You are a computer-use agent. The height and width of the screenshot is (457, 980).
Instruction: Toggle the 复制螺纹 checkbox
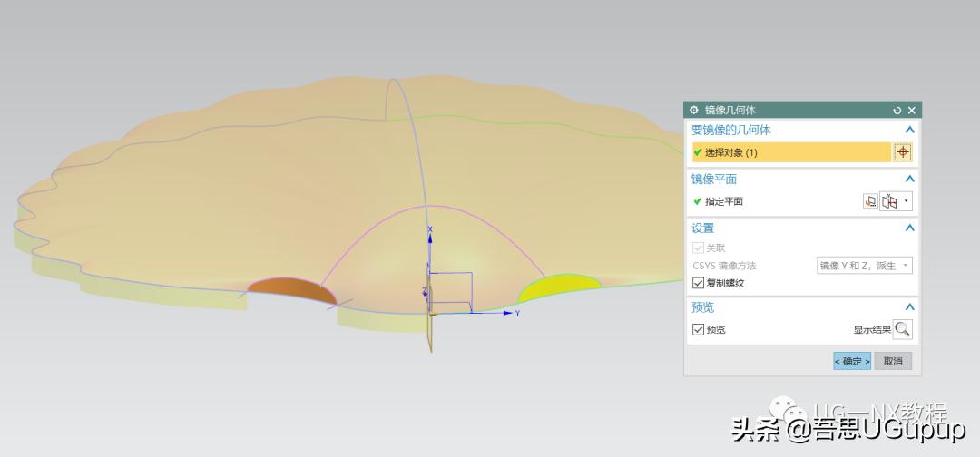coord(698,284)
